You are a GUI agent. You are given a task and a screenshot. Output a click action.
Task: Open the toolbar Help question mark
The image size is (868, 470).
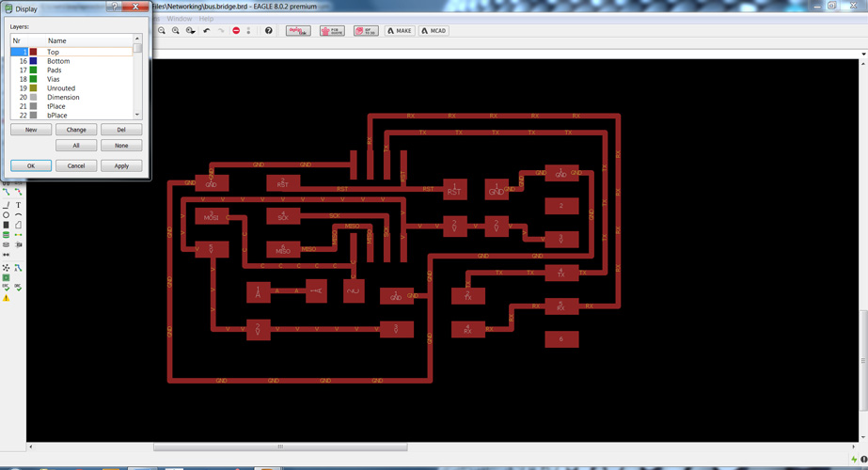coord(268,30)
